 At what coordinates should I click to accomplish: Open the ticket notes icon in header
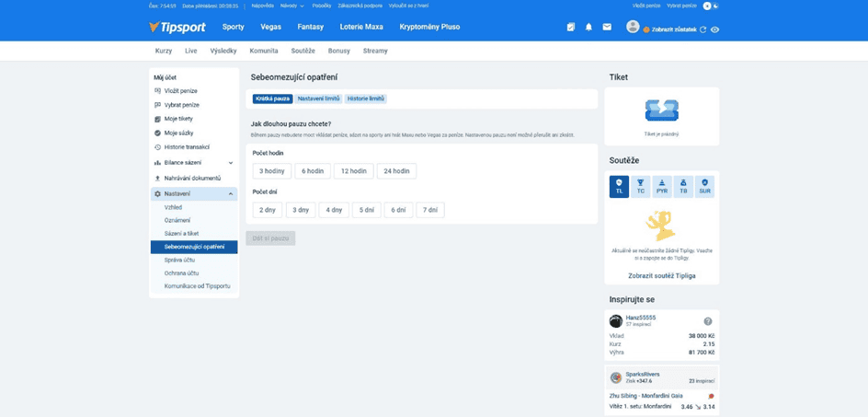coord(571,28)
